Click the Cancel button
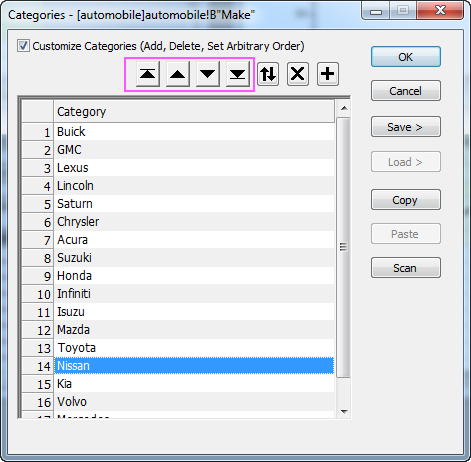 point(406,91)
